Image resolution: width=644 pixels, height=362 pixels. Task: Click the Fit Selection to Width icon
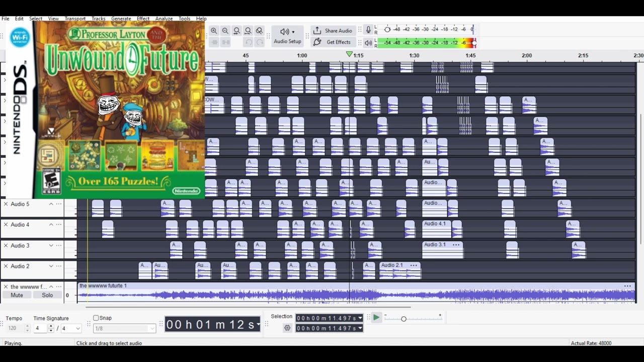coord(236,31)
